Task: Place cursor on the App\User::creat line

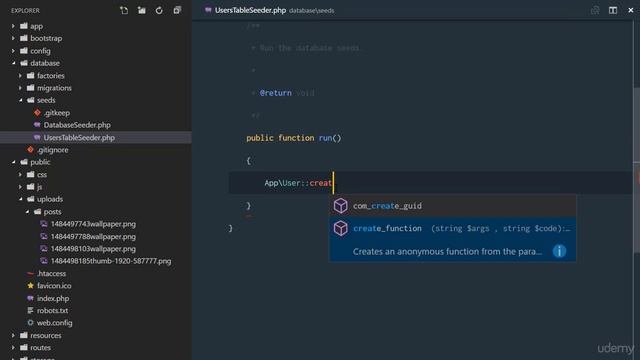Action: (x=431, y=183)
